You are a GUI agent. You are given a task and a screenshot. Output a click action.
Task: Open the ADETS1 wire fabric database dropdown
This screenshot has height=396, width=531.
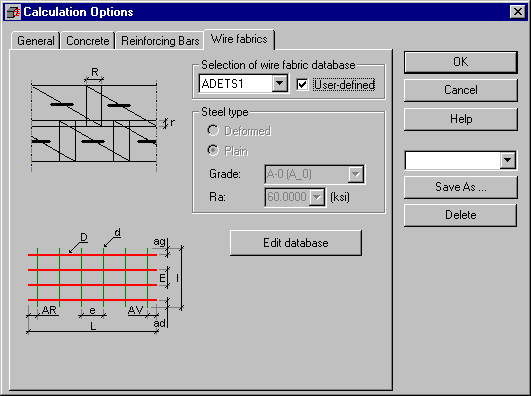[280, 83]
